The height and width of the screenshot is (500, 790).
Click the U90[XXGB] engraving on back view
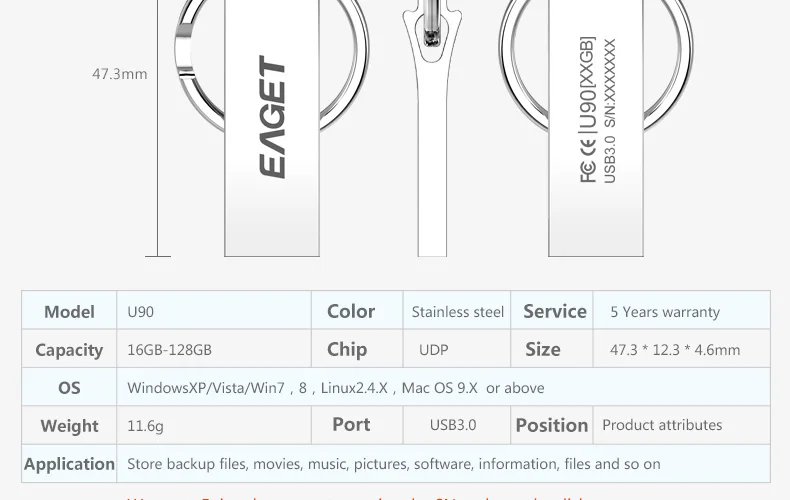click(588, 82)
